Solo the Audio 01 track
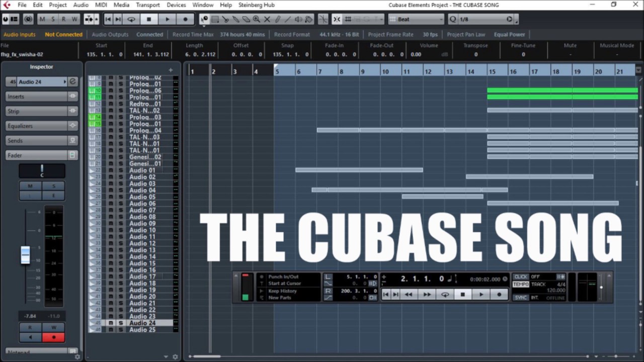 point(120,170)
